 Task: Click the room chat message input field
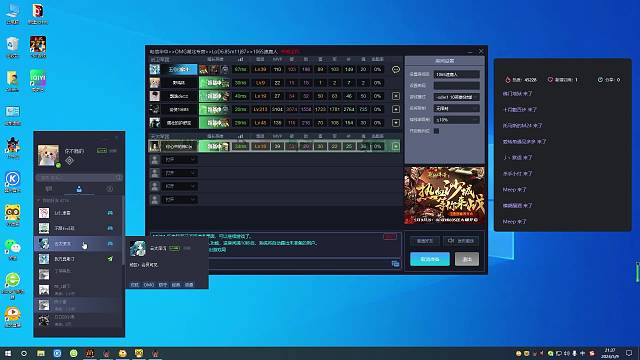300,264
